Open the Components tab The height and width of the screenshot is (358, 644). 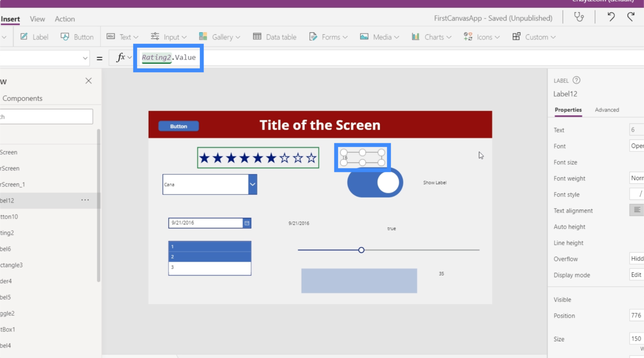pos(22,99)
